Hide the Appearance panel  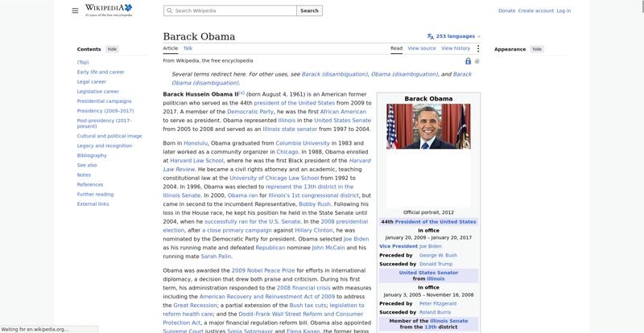click(537, 49)
